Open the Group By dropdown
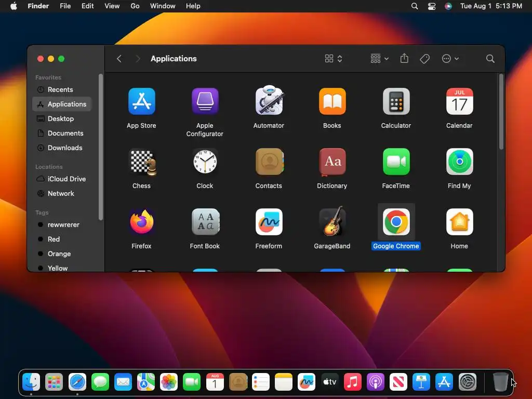The height and width of the screenshot is (399, 532). tap(379, 59)
